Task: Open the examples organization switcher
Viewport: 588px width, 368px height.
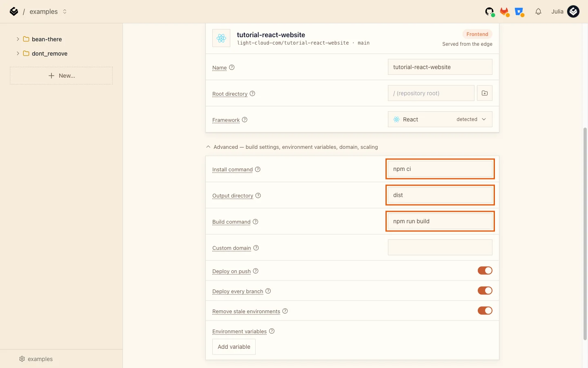Action: pyautogui.click(x=65, y=11)
